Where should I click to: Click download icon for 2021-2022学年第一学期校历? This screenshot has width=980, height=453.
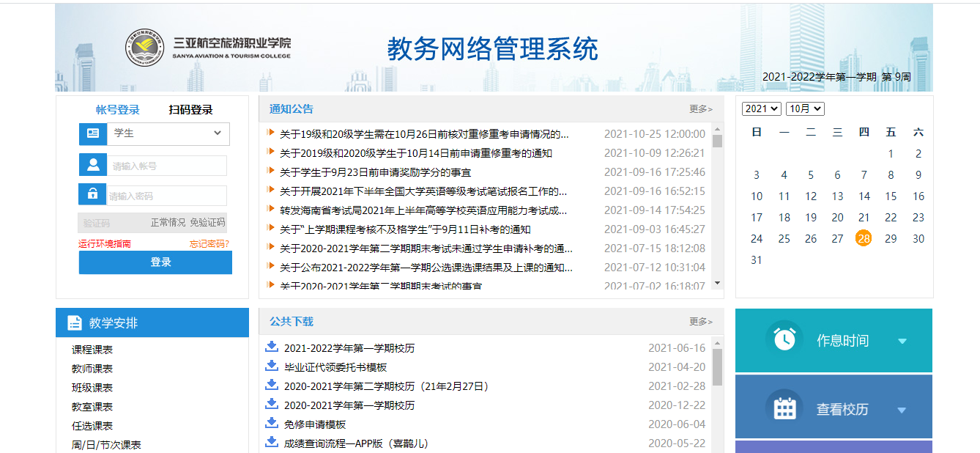click(x=272, y=347)
